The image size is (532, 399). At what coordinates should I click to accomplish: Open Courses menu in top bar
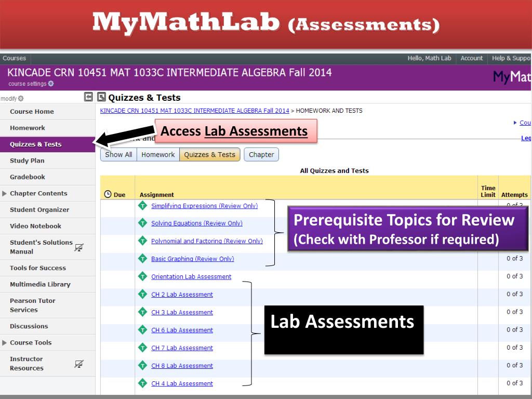pyautogui.click(x=14, y=58)
